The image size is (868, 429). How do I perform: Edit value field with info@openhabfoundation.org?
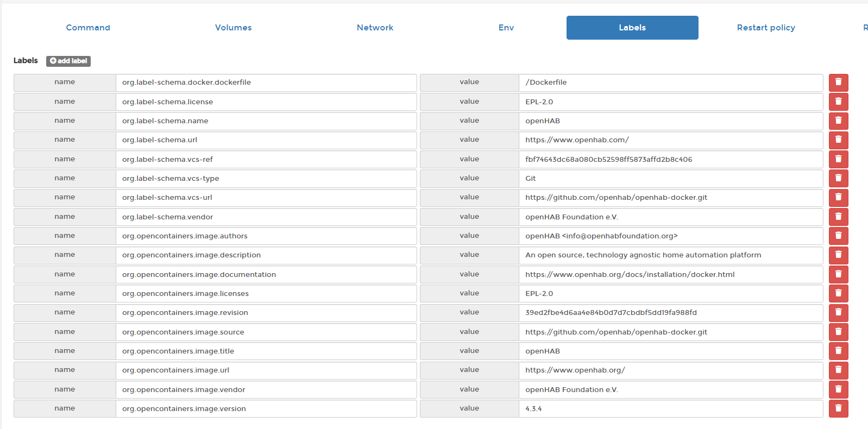coord(671,236)
